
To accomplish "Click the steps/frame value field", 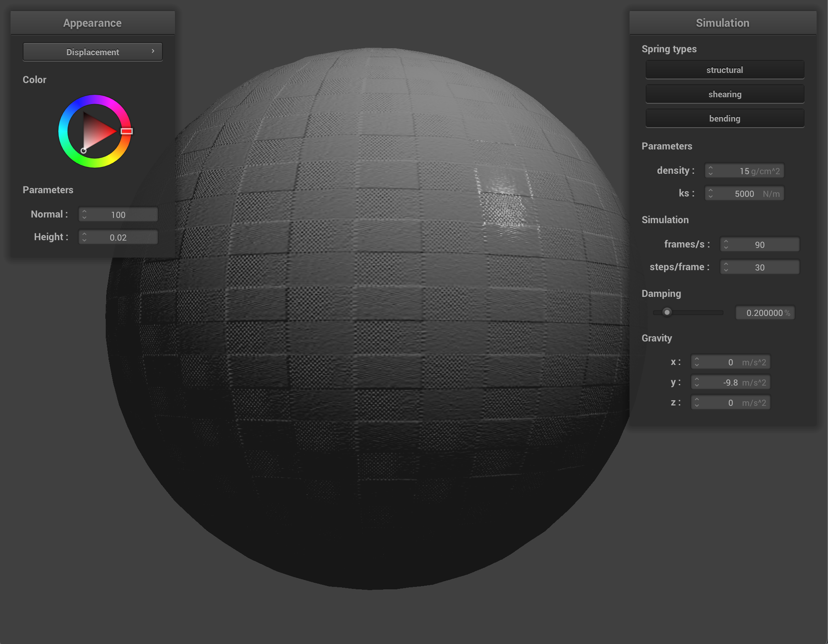I will pyautogui.click(x=760, y=267).
